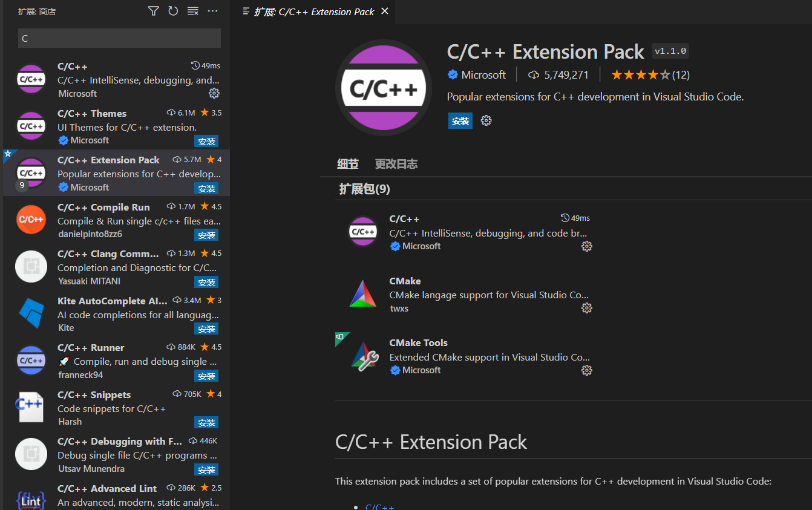
Task: Open manage gear for CMake Tools extension
Action: (x=586, y=370)
